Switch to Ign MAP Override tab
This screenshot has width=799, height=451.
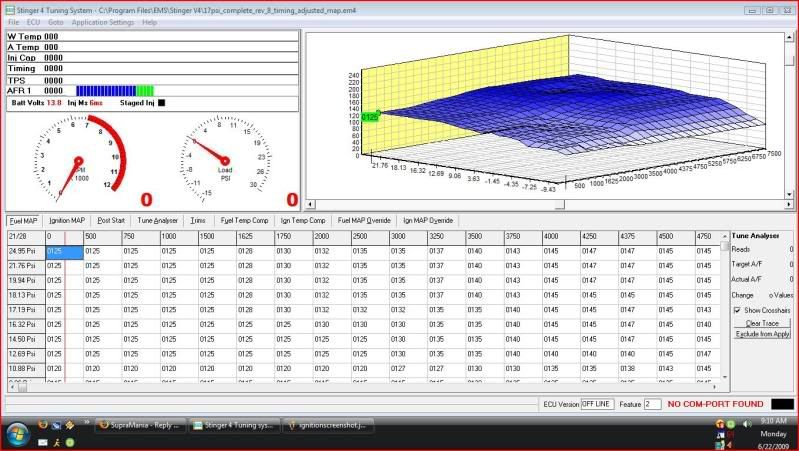(x=428, y=221)
